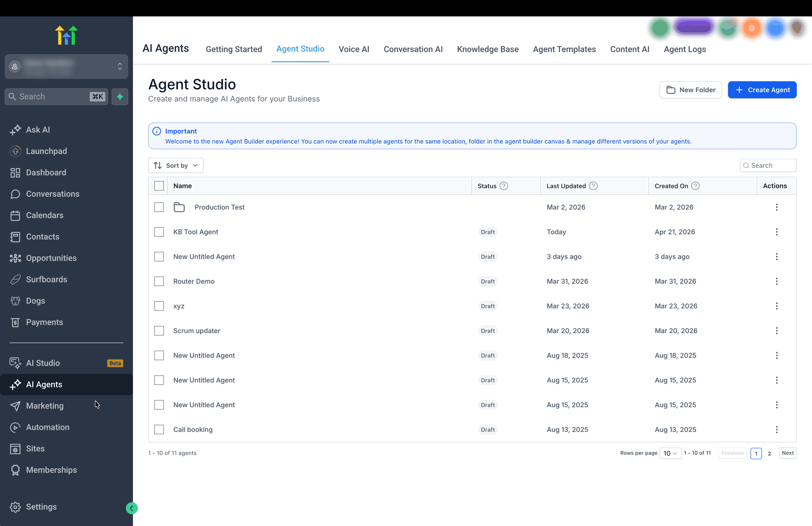
Task: Toggle the select-all checkbox in table header
Action: click(x=159, y=186)
